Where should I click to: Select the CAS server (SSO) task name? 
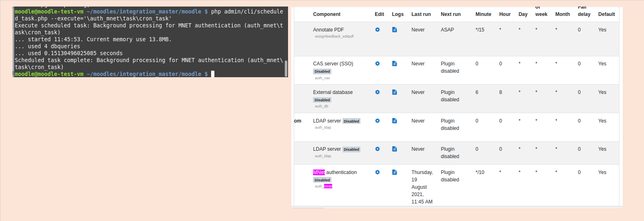click(x=333, y=64)
